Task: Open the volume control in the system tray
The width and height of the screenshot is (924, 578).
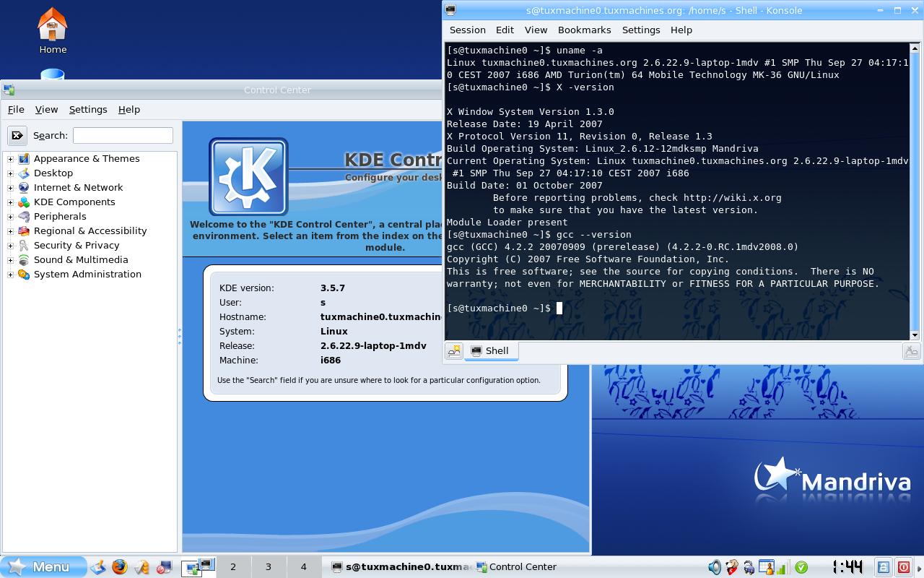Action: point(714,567)
